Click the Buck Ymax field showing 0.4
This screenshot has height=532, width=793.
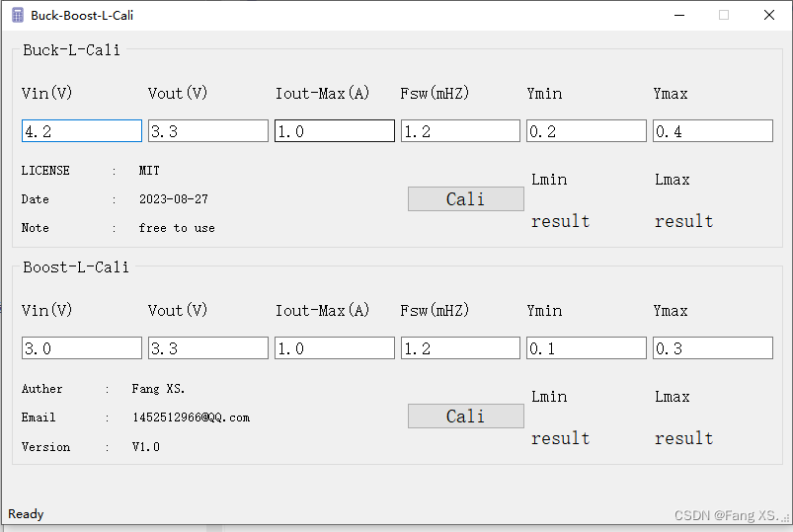click(x=713, y=131)
